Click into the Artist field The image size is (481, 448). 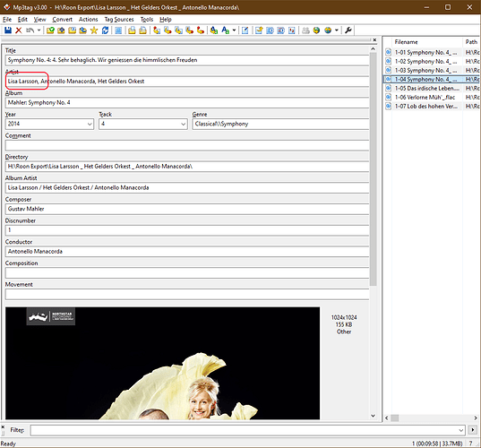point(187,82)
